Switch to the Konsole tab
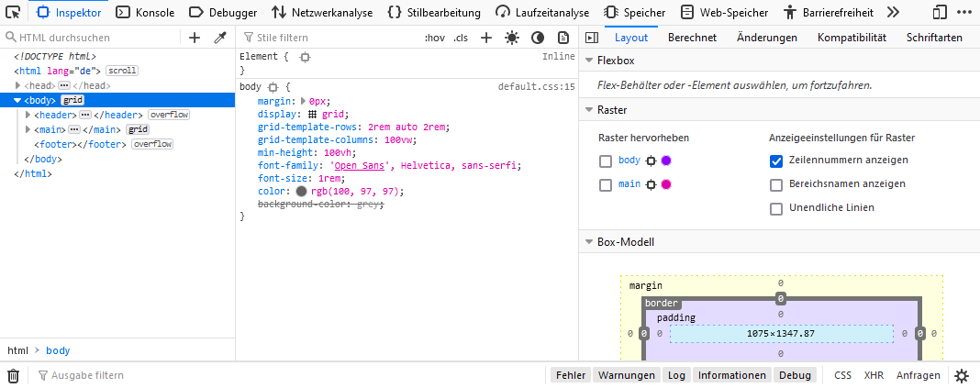Screen dimensions: 980x388 146,13
